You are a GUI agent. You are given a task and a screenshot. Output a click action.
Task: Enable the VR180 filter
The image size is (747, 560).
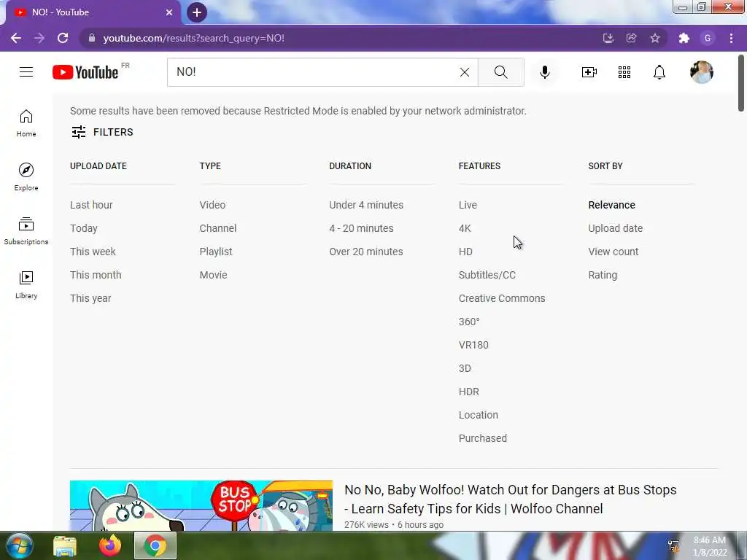coord(473,345)
